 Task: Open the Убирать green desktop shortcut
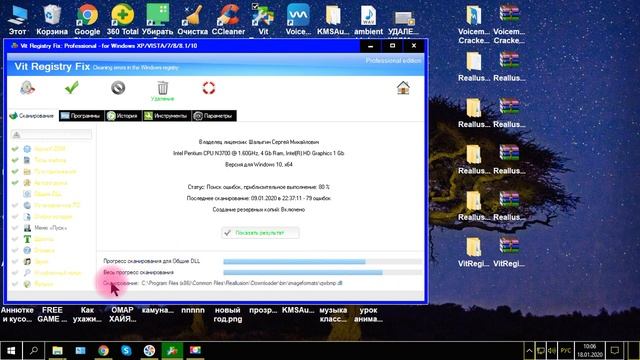click(158, 20)
